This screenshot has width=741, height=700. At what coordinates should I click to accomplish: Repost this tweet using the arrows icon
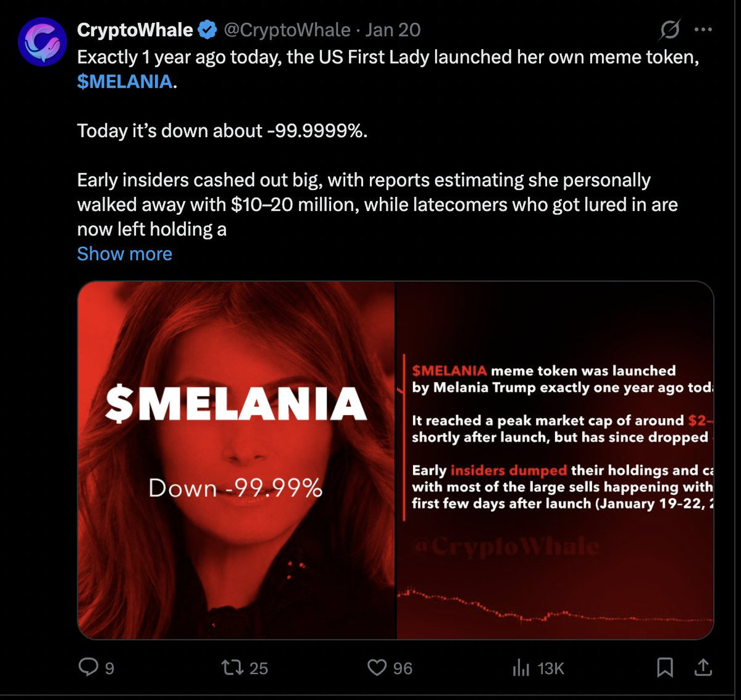click(x=232, y=667)
